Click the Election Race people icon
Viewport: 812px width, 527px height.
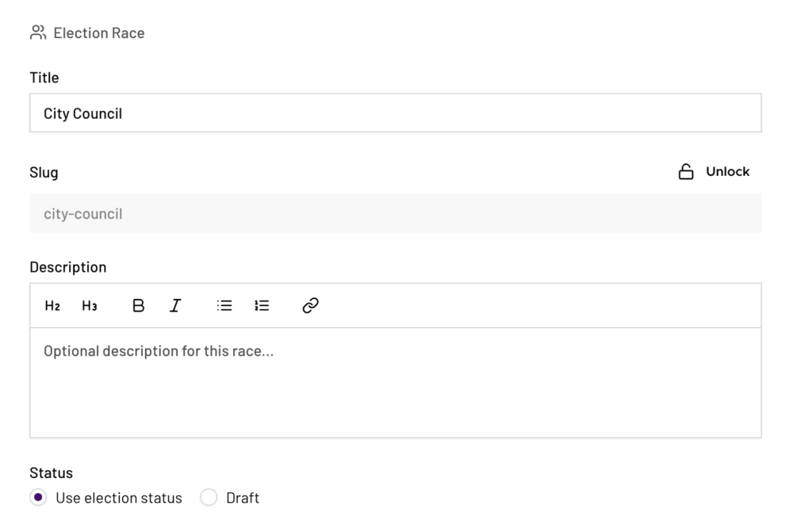point(38,32)
